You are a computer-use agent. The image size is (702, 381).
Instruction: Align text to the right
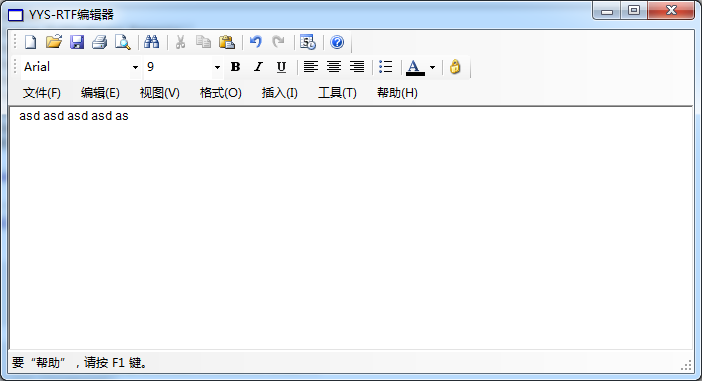point(357,67)
